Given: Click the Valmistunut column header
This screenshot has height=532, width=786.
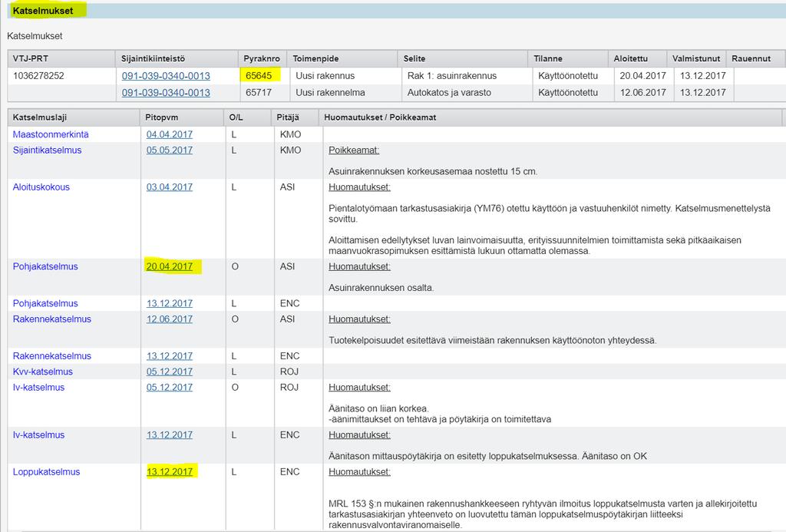Looking at the screenshot, I should (x=696, y=58).
